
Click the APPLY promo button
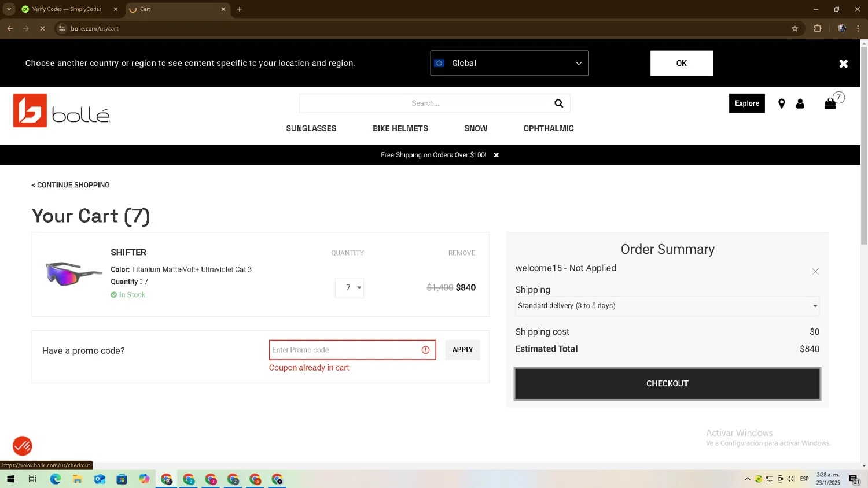[x=462, y=350]
